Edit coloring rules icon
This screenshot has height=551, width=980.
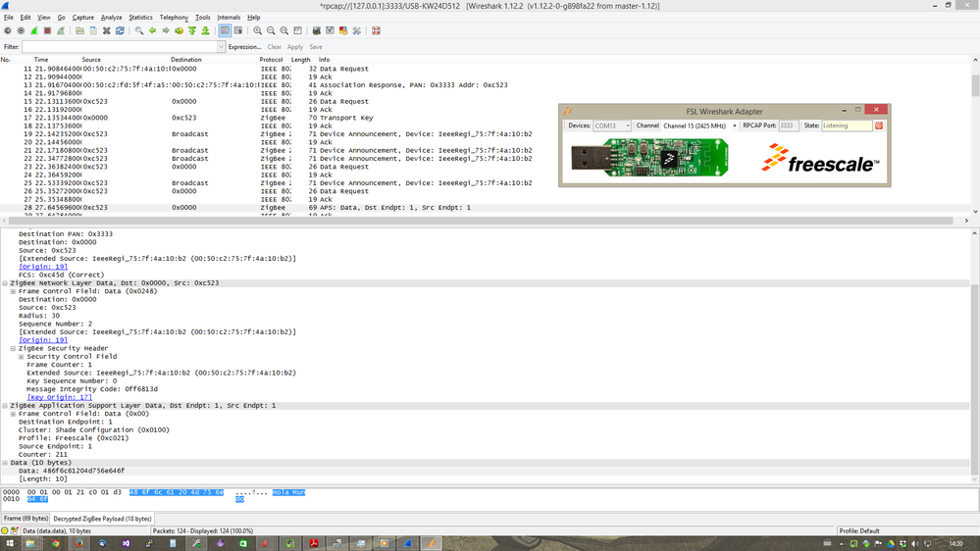(x=343, y=30)
